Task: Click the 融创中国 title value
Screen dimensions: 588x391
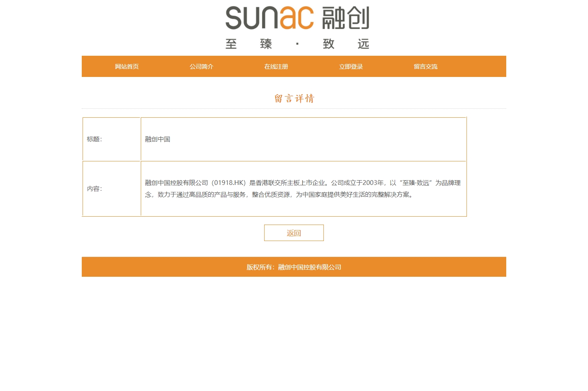Action: tap(158, 139)
